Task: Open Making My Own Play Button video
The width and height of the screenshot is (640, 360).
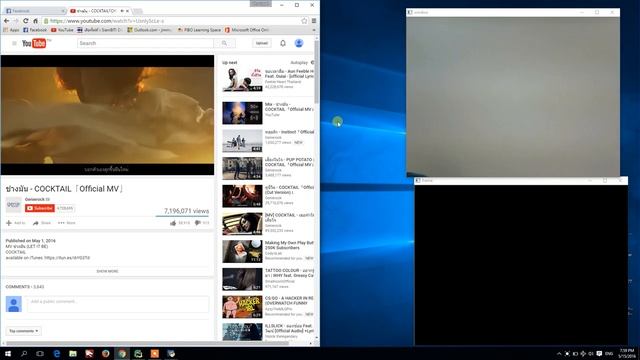Action: pos(242,251)
